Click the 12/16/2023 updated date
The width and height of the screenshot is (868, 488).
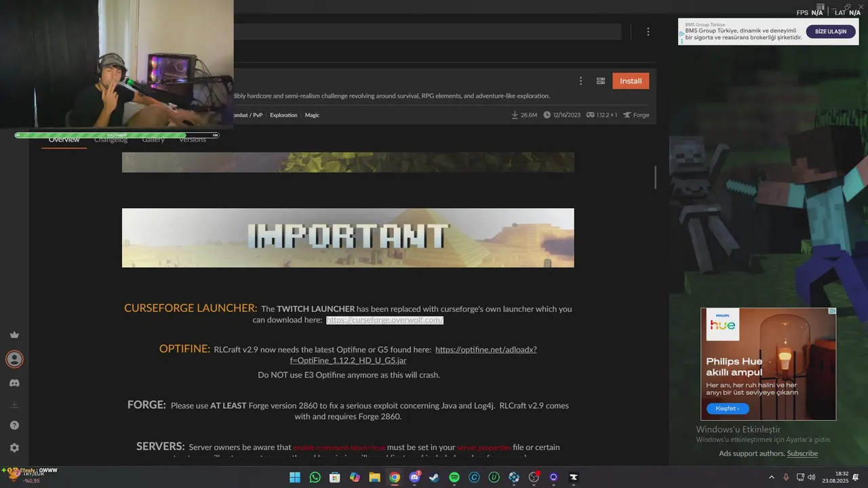point(561,115)
